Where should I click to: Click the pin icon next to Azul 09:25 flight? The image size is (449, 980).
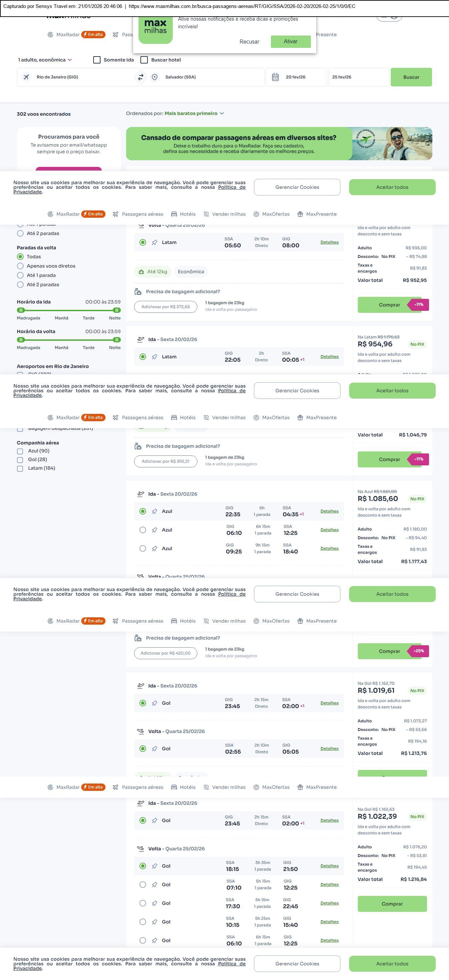155,549
